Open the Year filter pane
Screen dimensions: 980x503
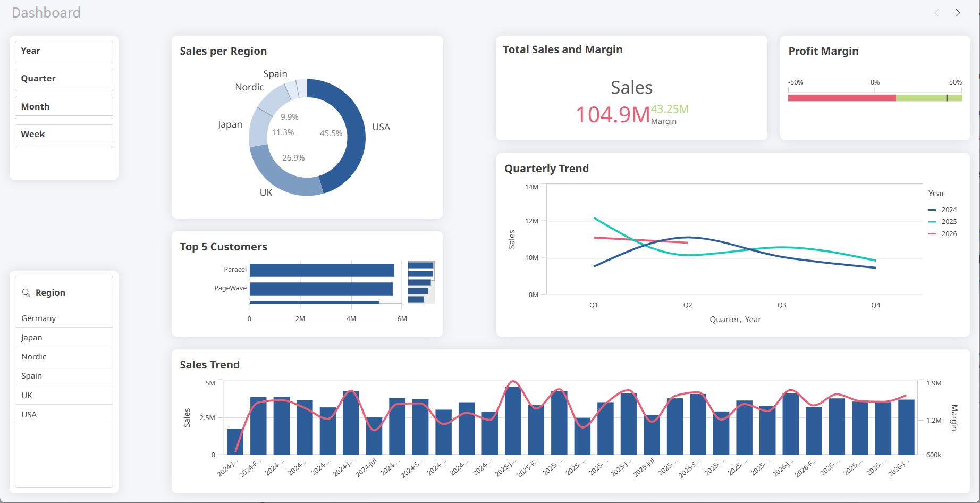pyautogui.click(x=64, y=51)
